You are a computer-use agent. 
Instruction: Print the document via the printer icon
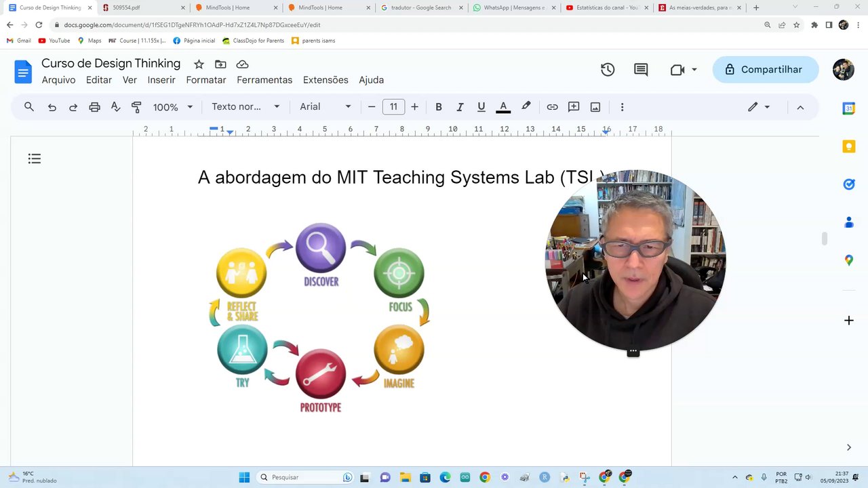tap(94, 107)
